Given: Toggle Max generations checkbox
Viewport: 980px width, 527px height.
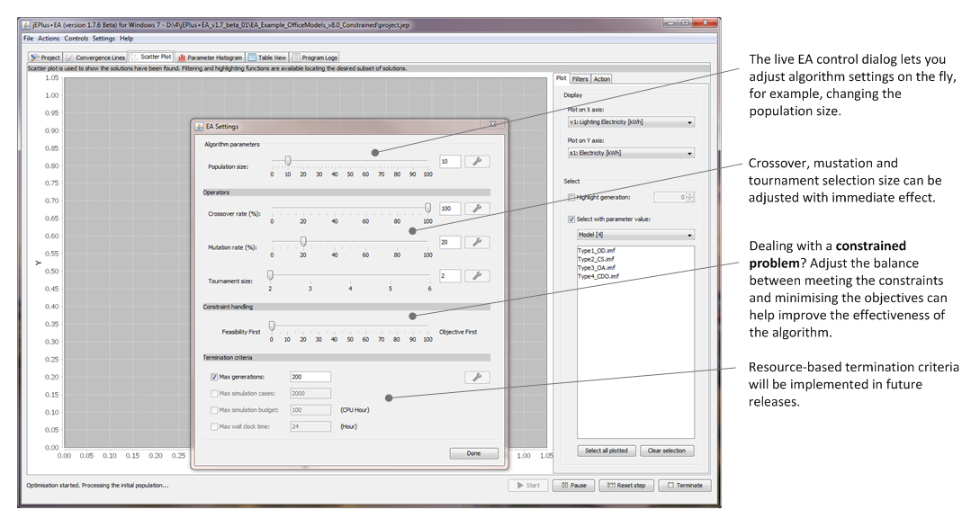Looking at the screenshot, I should pyautogui.click(x=214, y=377).
